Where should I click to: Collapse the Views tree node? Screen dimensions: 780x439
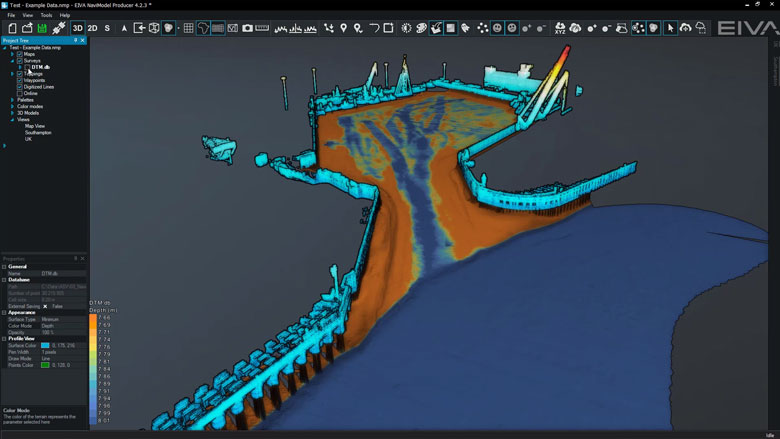(12, 119)
